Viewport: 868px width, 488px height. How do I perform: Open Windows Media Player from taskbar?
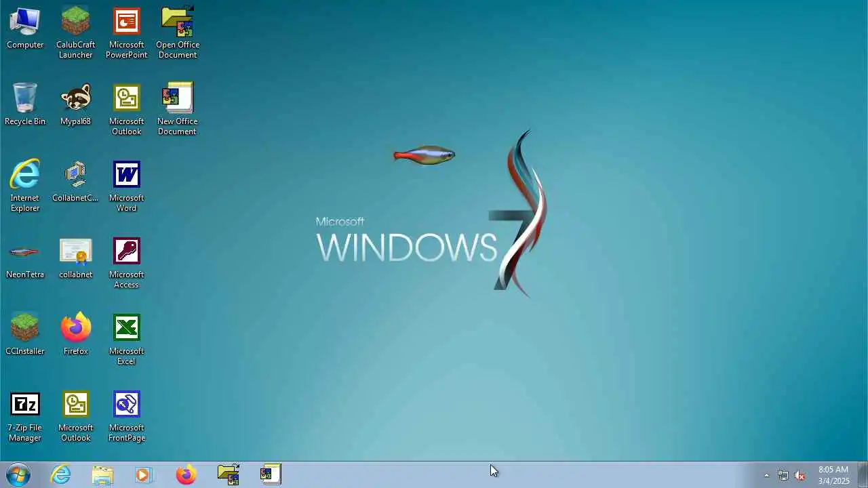click(x=143, y=474)
